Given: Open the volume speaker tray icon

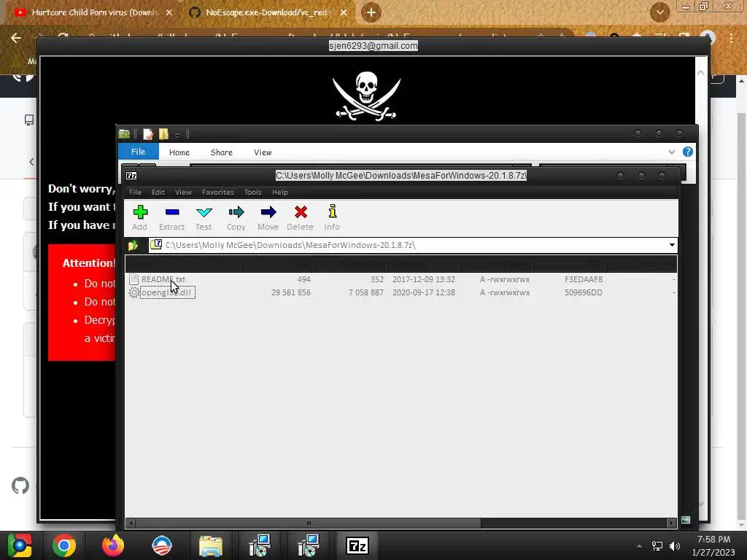Looking at the screenshot, I should tap(675, 546).
